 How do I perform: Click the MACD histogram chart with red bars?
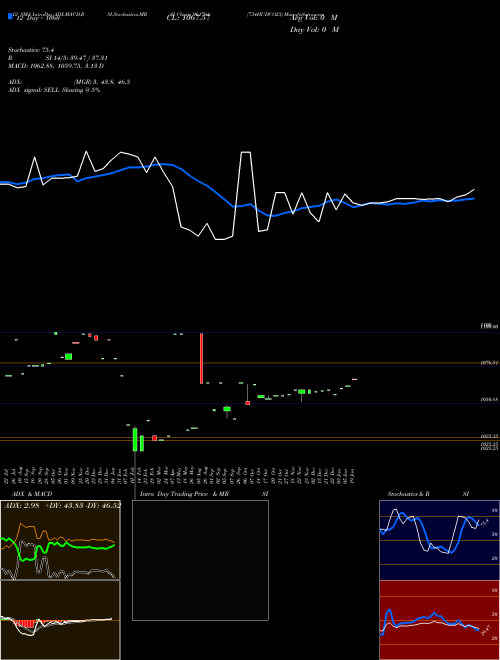[60, 620]
